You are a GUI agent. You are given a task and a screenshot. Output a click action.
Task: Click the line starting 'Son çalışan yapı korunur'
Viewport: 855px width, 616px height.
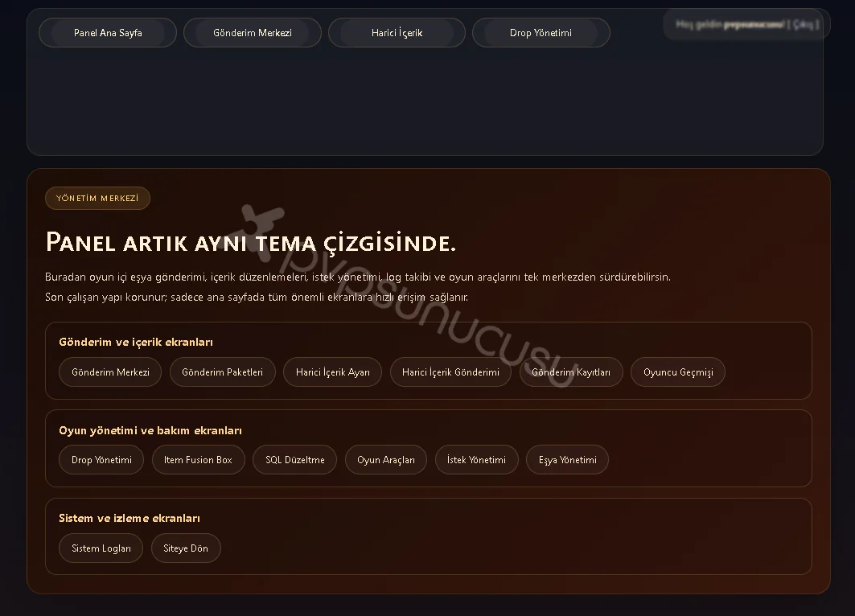coord(257,297)
